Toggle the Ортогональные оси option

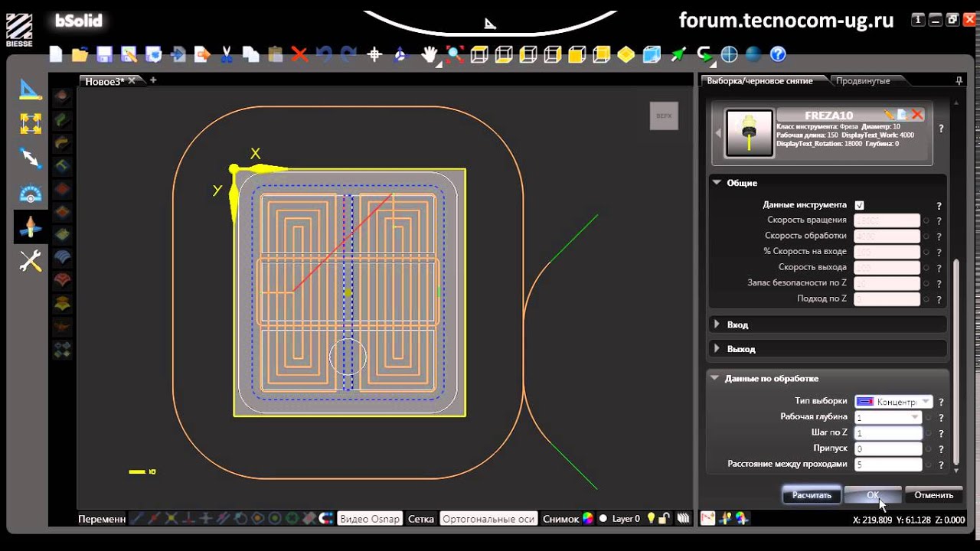tap(488, 518)
